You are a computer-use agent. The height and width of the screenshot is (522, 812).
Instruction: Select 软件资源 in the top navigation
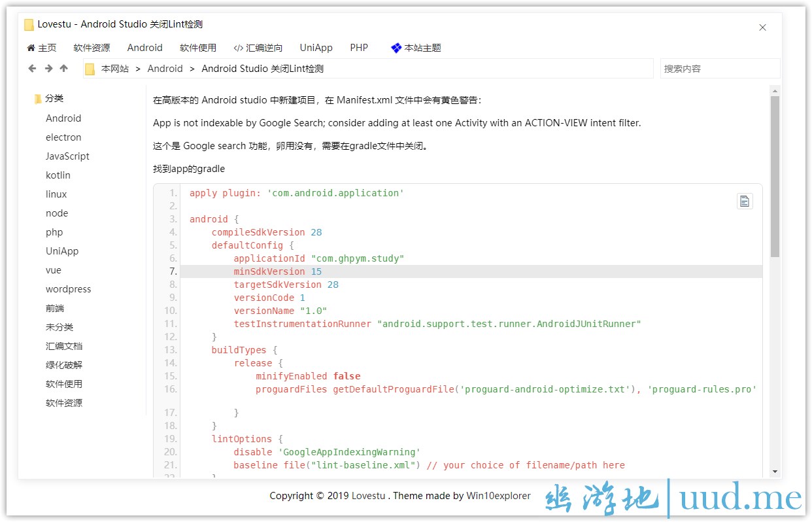[92, 48]
